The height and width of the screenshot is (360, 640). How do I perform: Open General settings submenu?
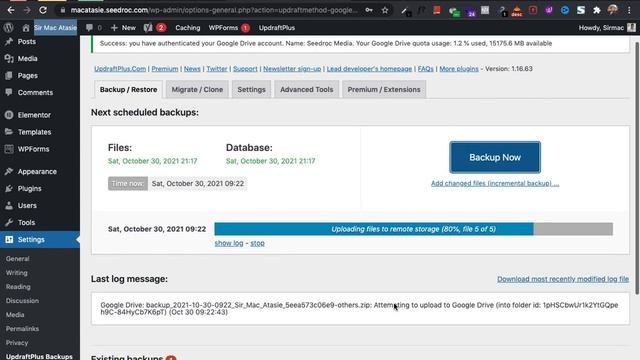[18, 259]
